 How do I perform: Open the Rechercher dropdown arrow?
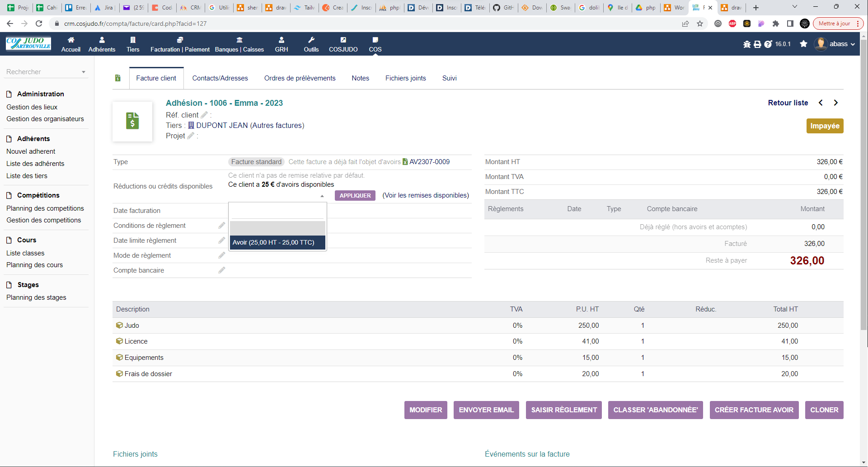(x=83, y=72)
